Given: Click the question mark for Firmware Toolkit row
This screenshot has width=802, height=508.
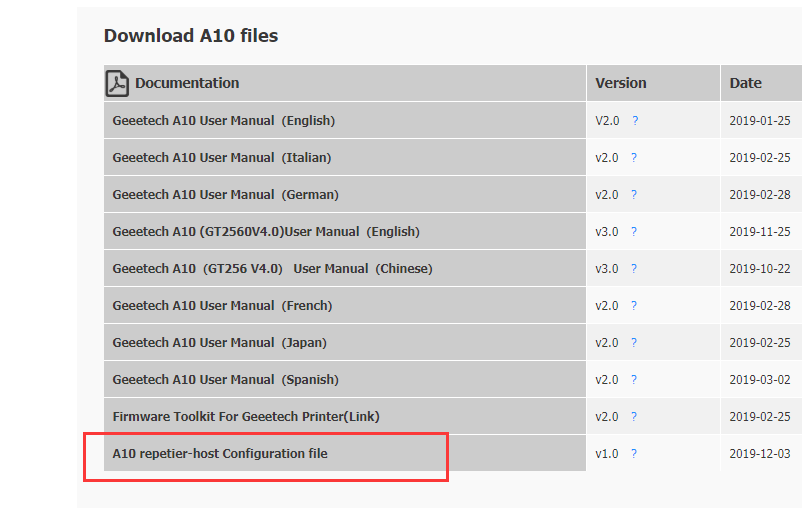Looking at the screenshot, I should point(634,417).
